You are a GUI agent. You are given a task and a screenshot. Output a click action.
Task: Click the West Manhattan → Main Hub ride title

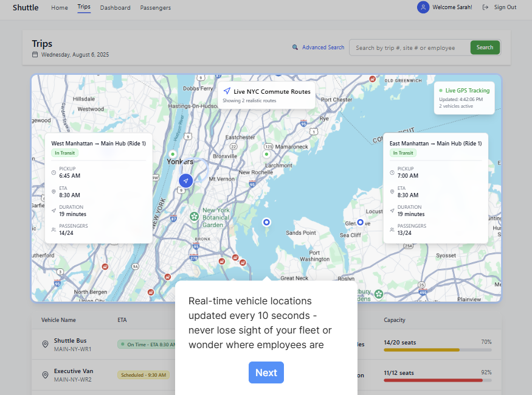98,143
